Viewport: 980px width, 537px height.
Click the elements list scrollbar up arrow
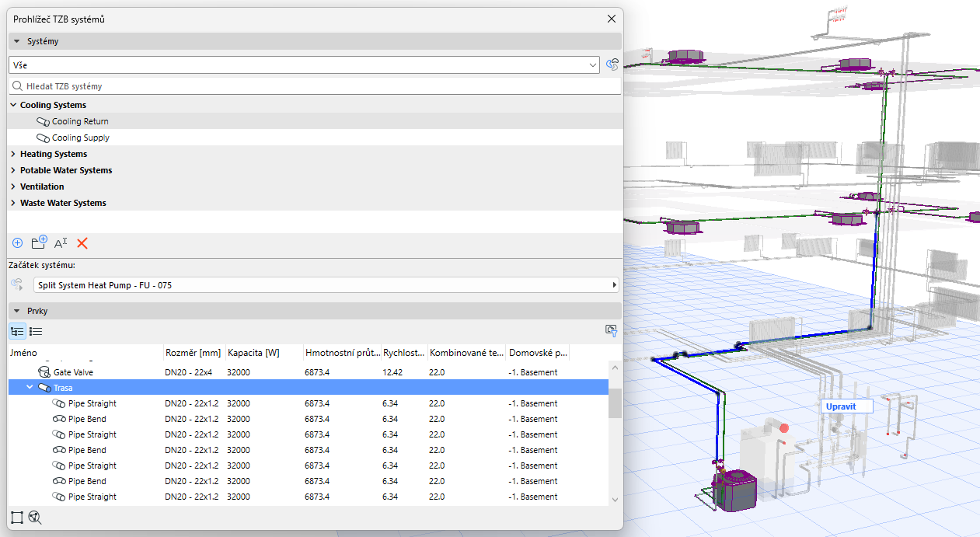[615, 368]
